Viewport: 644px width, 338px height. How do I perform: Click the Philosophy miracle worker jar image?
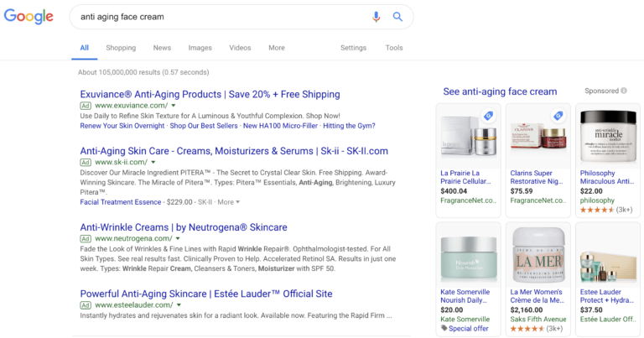tap(608, 137)
